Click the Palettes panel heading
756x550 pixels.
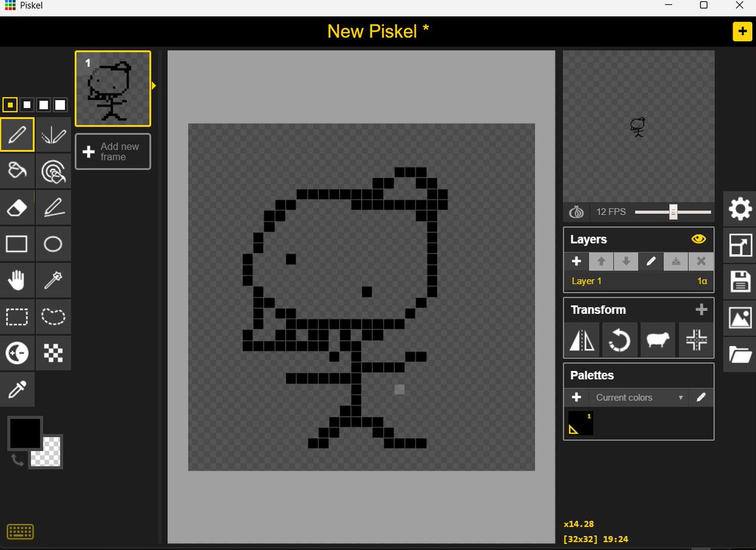click(592, 375)
